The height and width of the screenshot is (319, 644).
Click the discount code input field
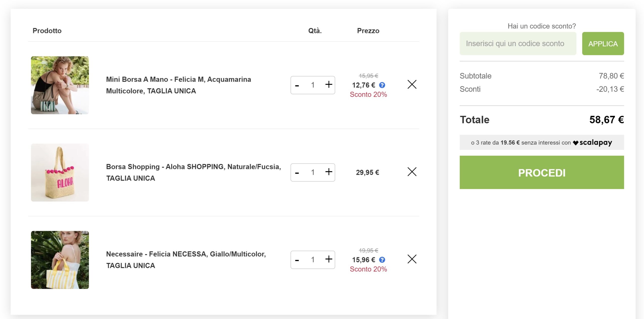pos(518,44)
